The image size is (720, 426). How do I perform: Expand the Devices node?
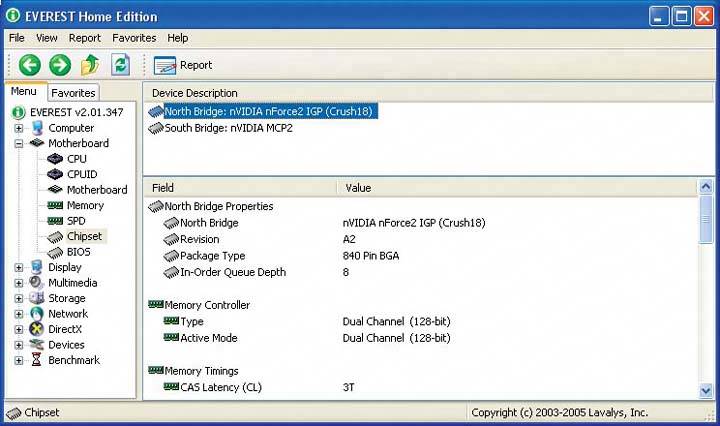[x=18, y=345]
